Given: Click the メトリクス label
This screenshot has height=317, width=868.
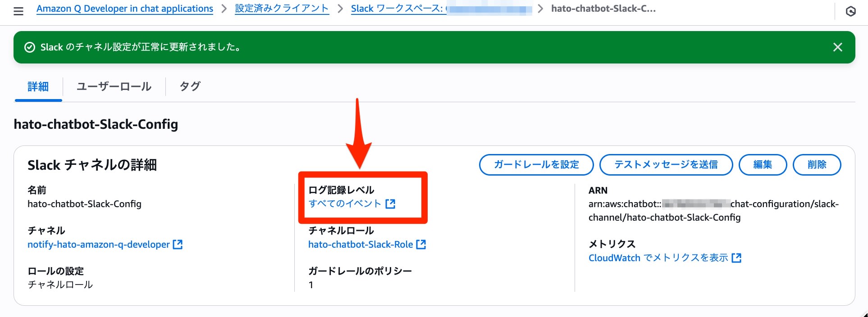Looking at the screenshot, I should tap(612, 244).
